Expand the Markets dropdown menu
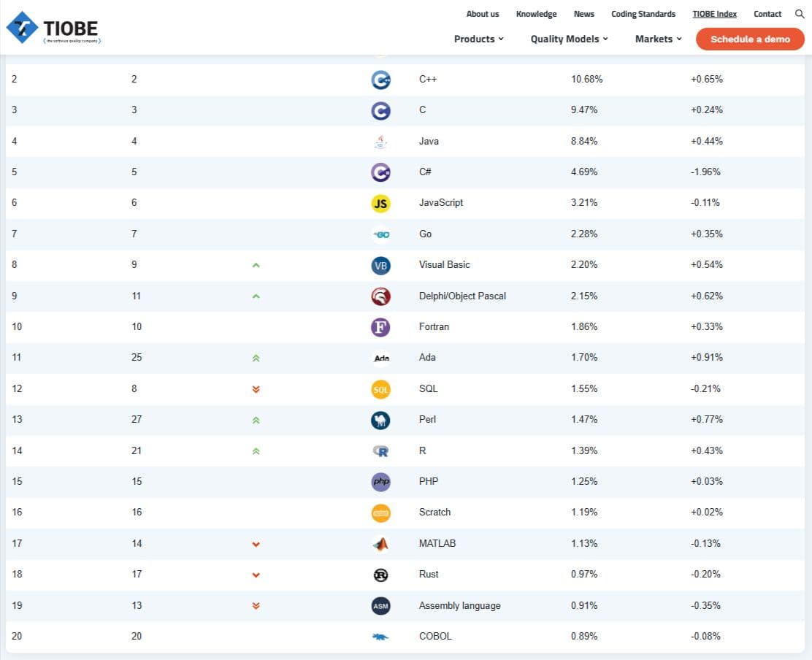The height and width of the screenshot is (660, 812). pos(658,39)
